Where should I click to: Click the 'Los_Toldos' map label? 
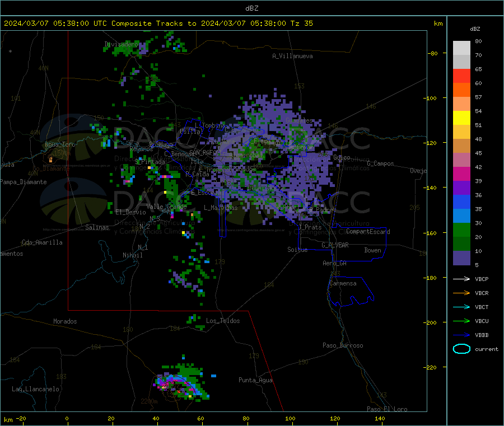pos(223,321)
